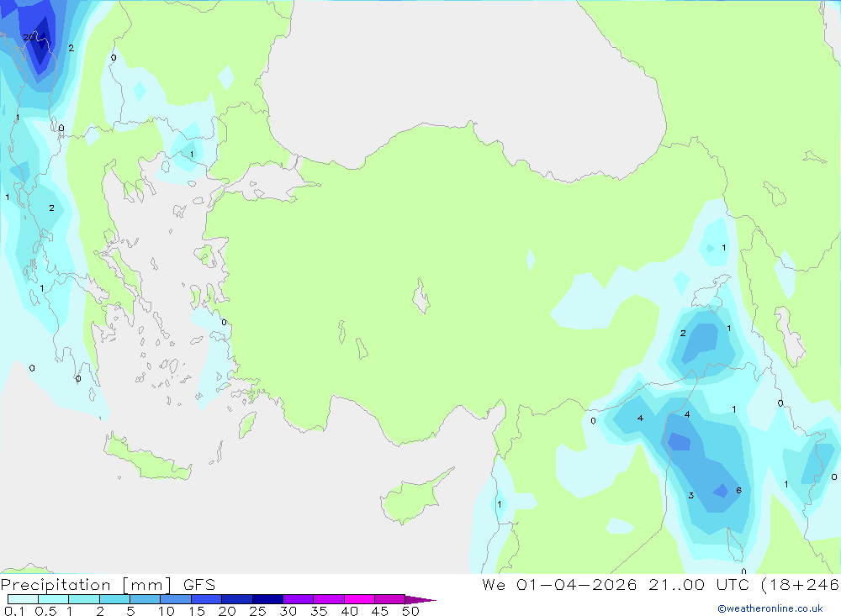The image size is (841, 616).
Task: Click the "Precipitation [mm] GFS" title text
Action: click(x=108, y=585)
